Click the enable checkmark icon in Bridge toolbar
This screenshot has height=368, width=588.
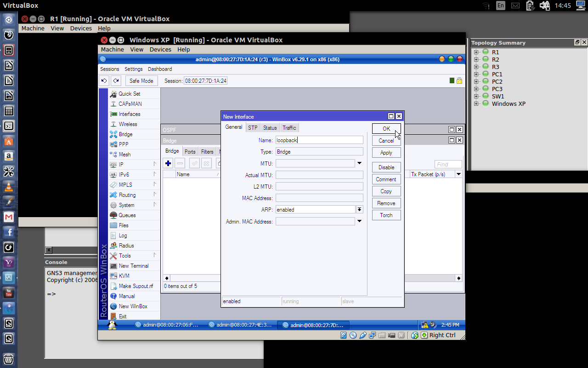[x=195, y=163]
